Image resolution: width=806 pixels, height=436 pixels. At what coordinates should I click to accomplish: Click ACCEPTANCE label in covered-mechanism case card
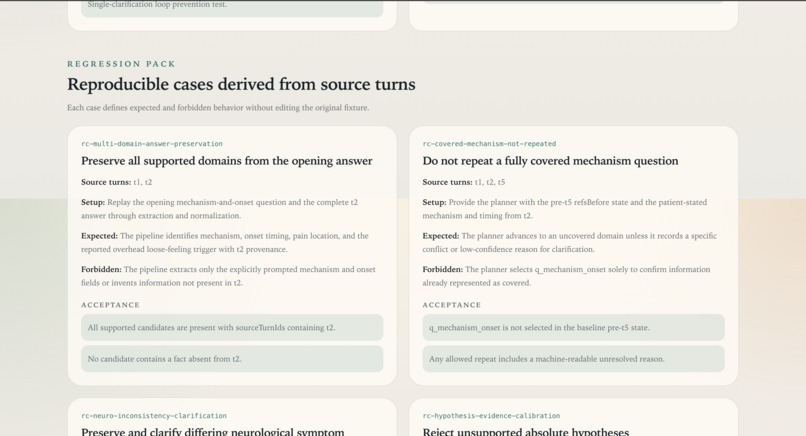(x=452, y=305)
